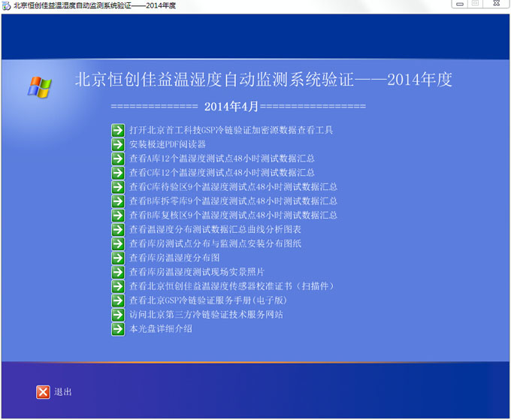This screenshot has height=420, width=511.
Task: Click green arrow beside 查看B库复核区9个温湿度测试点
Action: [x=118, y=216]
